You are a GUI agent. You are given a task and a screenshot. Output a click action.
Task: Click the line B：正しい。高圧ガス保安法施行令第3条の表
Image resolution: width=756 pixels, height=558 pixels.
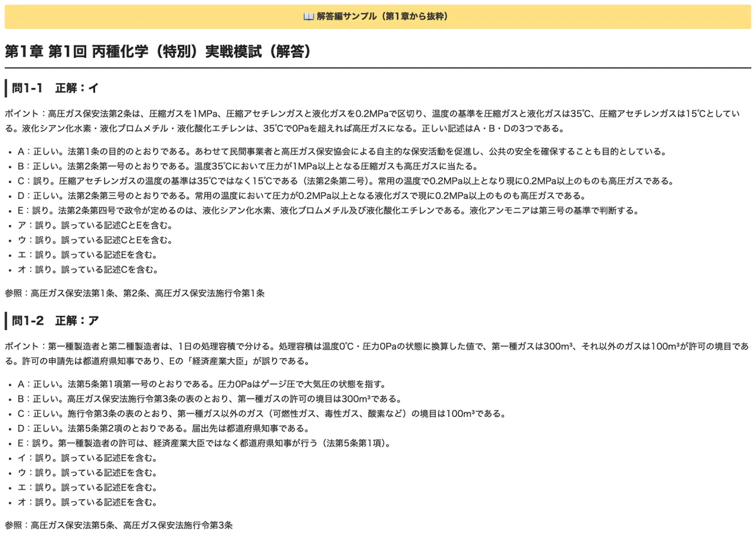[x=209, y=399]
